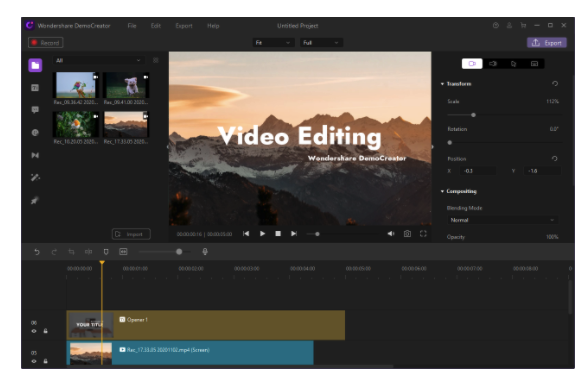Switch to the video properties tab

(x=472, y=63)
